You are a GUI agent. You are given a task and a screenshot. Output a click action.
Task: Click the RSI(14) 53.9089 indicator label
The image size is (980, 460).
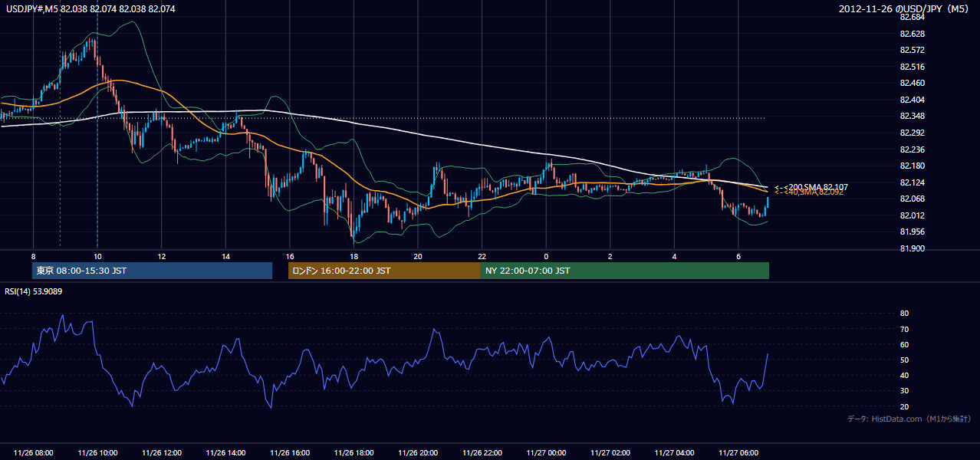tap(34, 291)
